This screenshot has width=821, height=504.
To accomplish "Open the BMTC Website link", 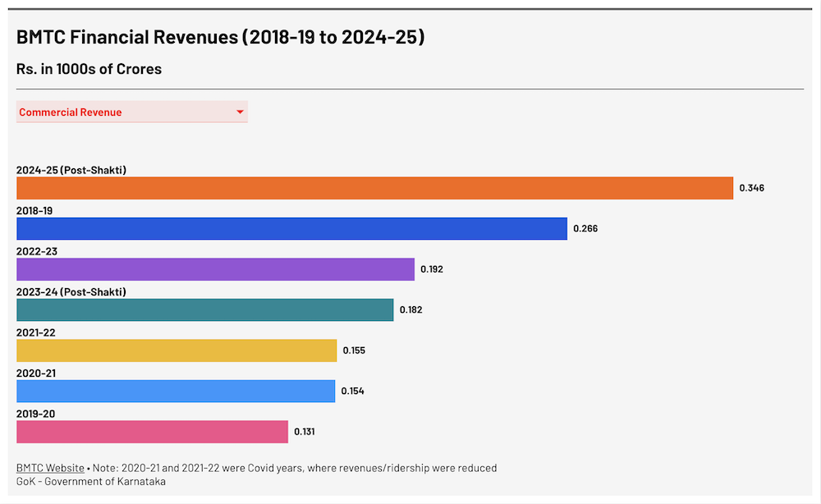I will tap(49, 467).
